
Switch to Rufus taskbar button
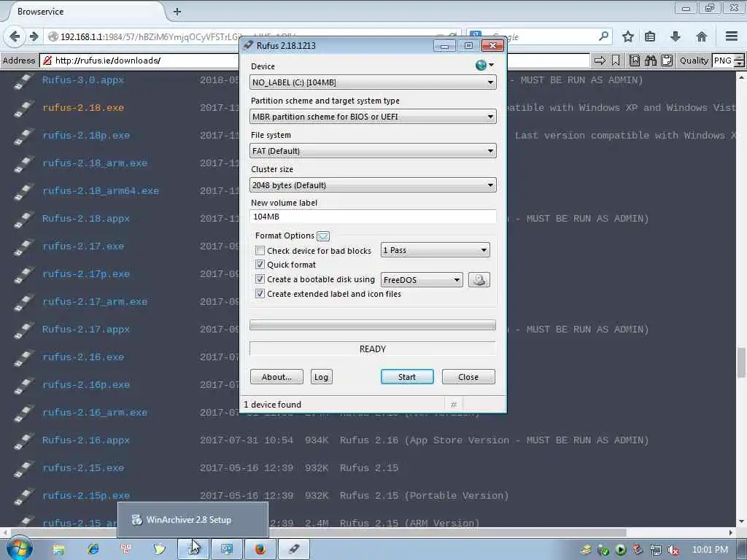pyautogui.click(x=293, y=549)
